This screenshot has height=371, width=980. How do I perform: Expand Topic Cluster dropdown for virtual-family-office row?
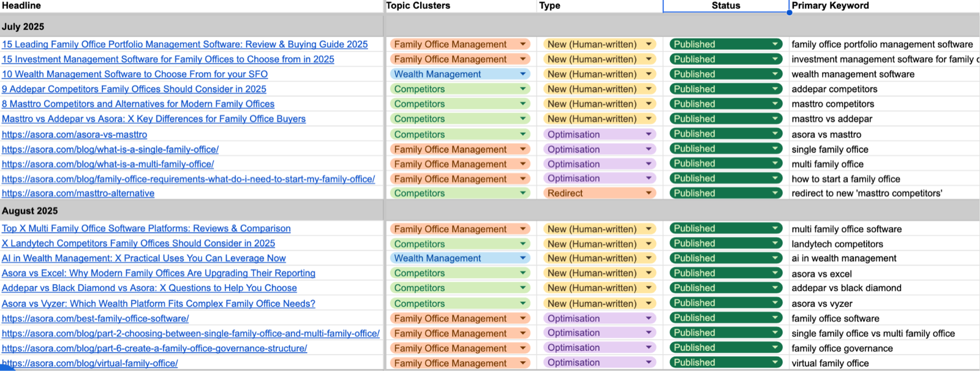tap(523, 363)
